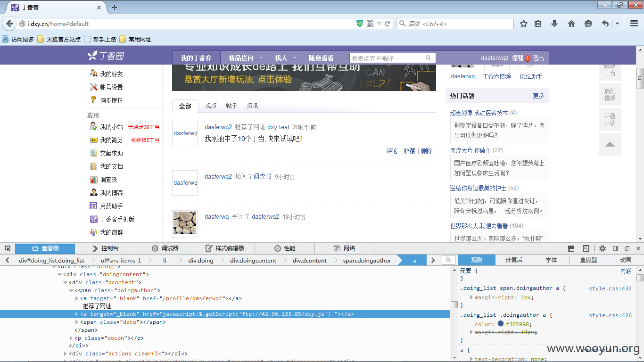The width and height of the screenshot is (644, 362).
Task: Click 删除 on the first post
Action: pyautogui.click(x=427, y=151)
